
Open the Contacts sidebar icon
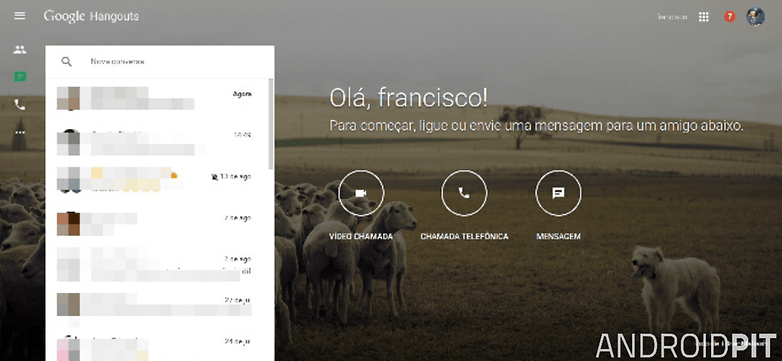20,49
